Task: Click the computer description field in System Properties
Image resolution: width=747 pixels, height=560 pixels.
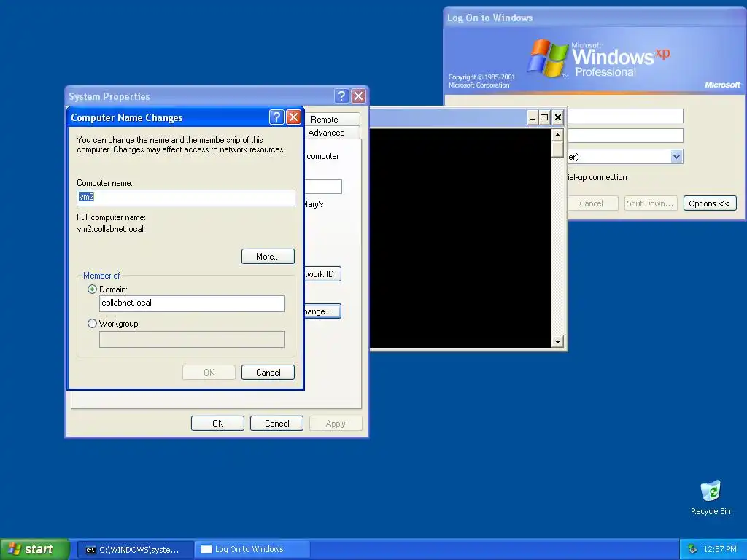Action: point(323,187)
